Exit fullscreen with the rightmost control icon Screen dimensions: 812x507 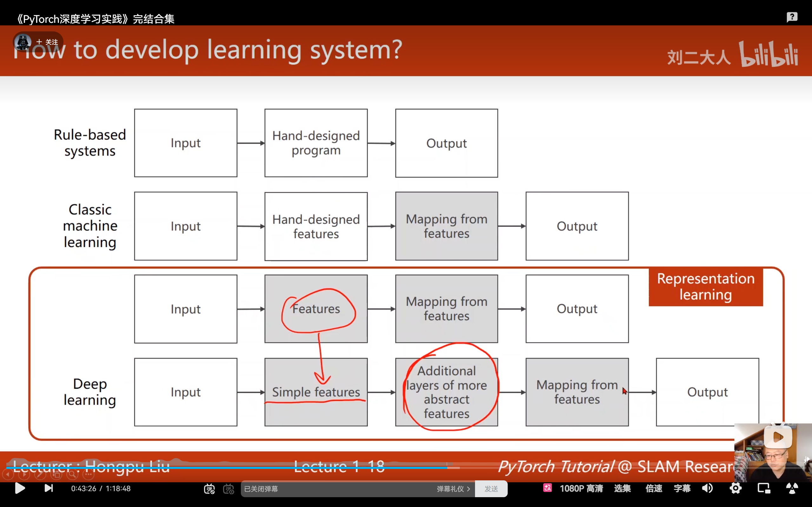pyautogui.click(x=792, y=488)
